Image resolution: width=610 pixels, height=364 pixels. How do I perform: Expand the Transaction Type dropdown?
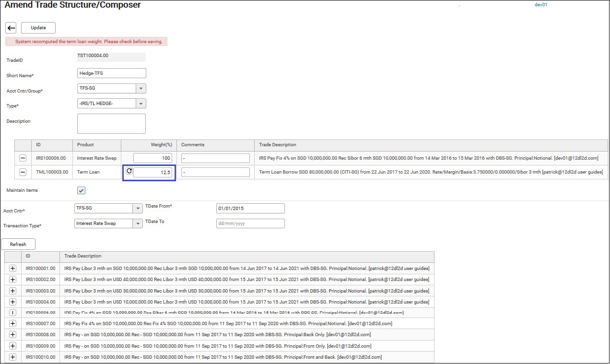(138, 223)
